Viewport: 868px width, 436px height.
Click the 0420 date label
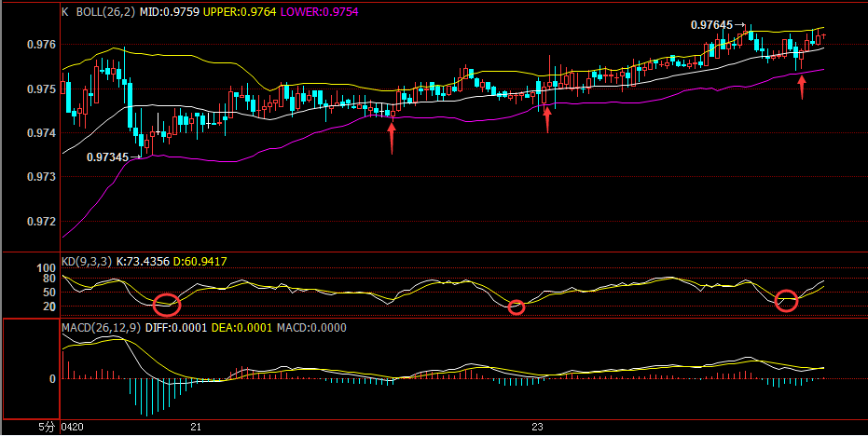click(x=72, y=427)
